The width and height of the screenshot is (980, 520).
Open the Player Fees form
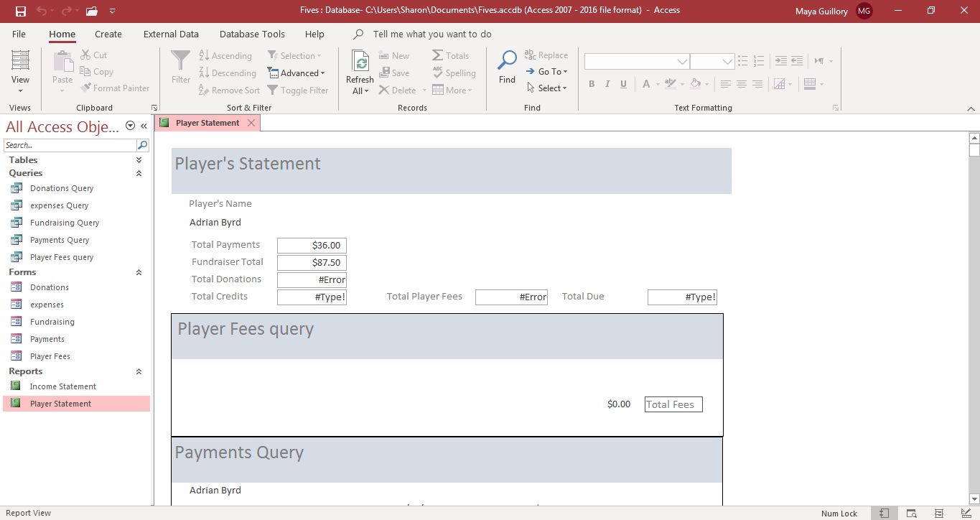pos(50,356)
